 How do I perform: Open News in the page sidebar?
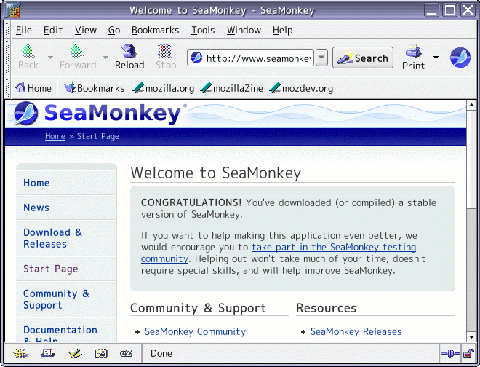[36, 207]
